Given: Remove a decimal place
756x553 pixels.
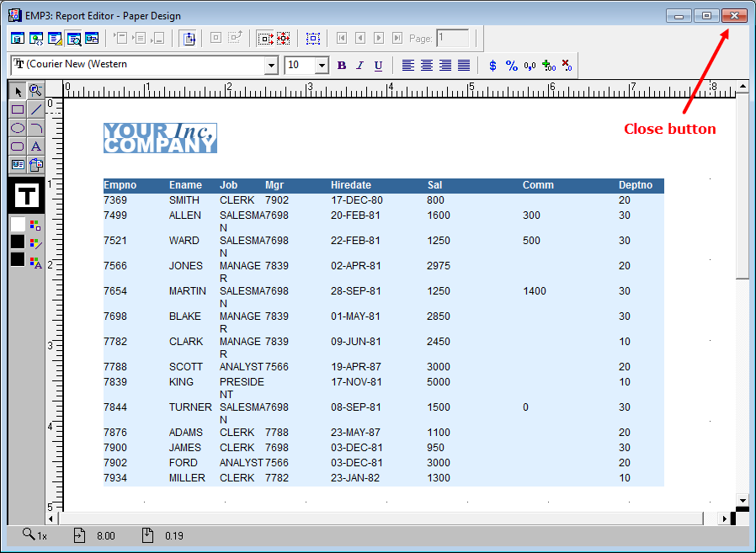Looking at the screenshot, I should [567, 65].
